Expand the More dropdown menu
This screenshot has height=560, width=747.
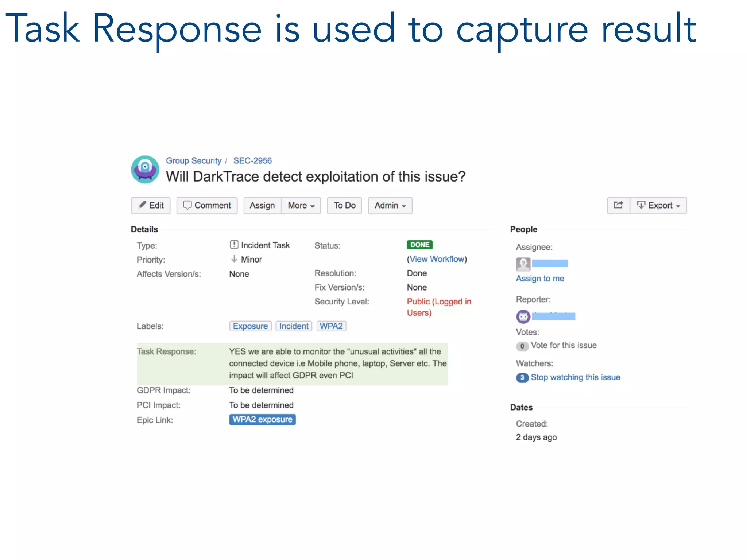click(301, 206)
